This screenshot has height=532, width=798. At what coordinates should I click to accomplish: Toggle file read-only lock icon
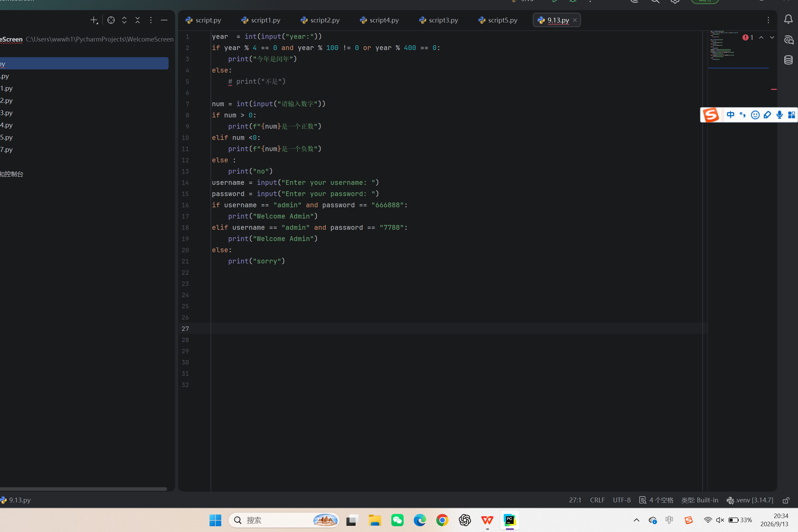coord(786,500)
